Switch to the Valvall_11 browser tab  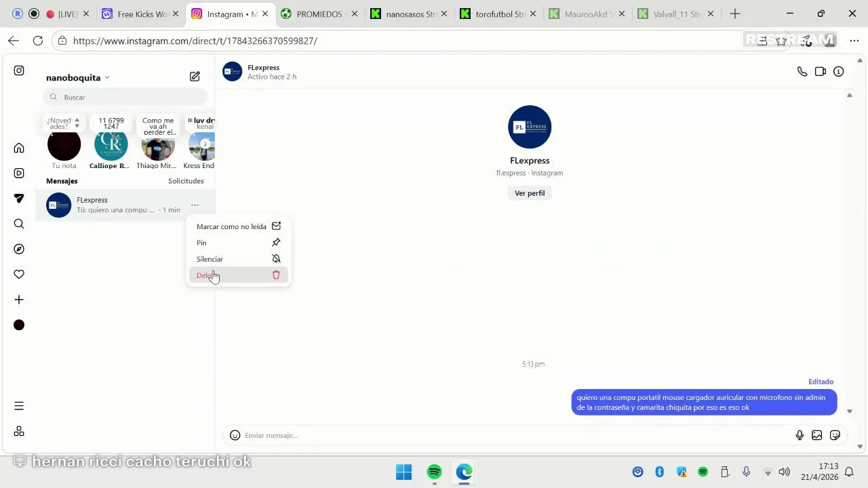[x=677, y=14]
